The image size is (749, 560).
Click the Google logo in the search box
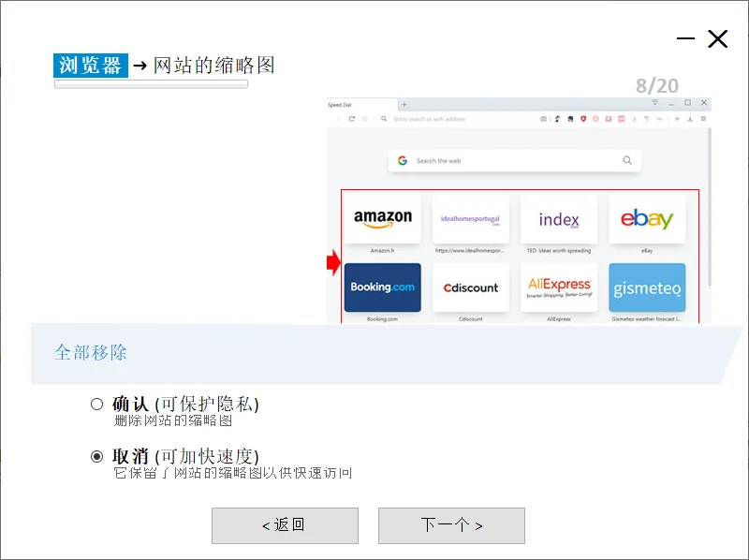403,160
